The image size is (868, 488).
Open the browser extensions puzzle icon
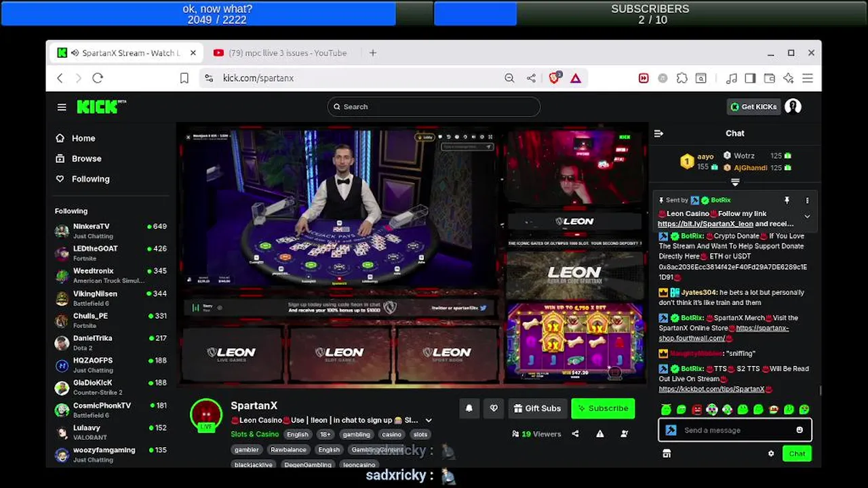[x=682, y=78]
